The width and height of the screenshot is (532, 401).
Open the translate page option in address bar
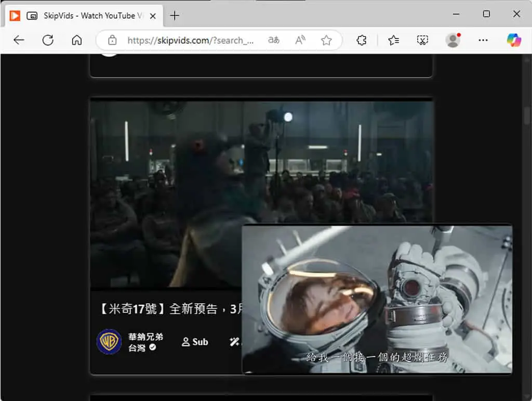point(273,40)
